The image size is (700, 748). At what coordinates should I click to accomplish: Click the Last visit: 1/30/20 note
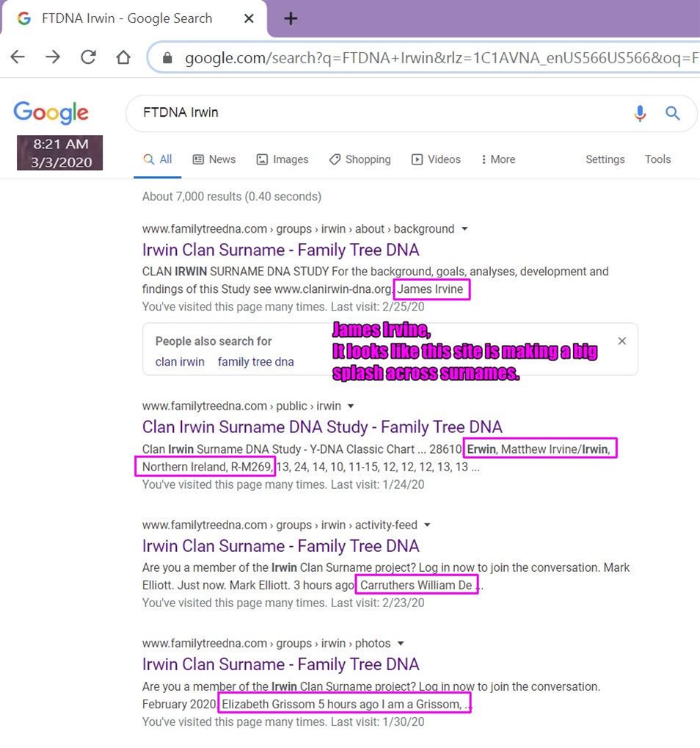point(378,722)
